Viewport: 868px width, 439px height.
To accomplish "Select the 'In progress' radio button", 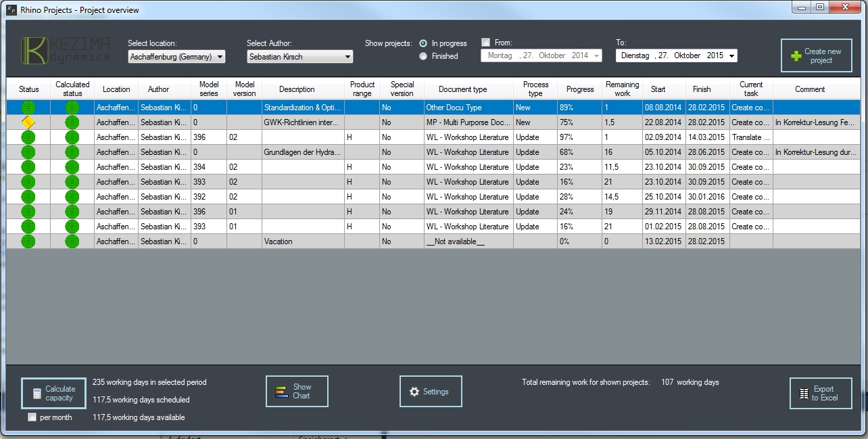I will click(x=423, y=43).
